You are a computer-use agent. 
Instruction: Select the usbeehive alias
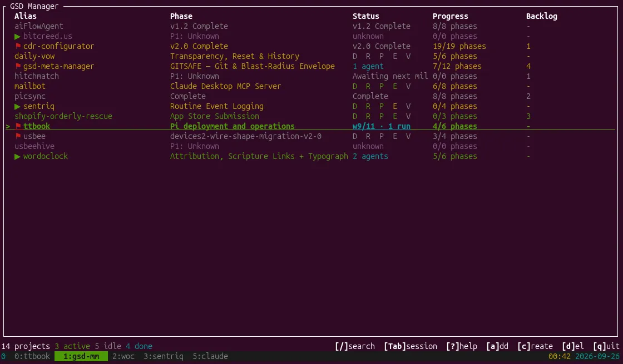tap(34, 146)
